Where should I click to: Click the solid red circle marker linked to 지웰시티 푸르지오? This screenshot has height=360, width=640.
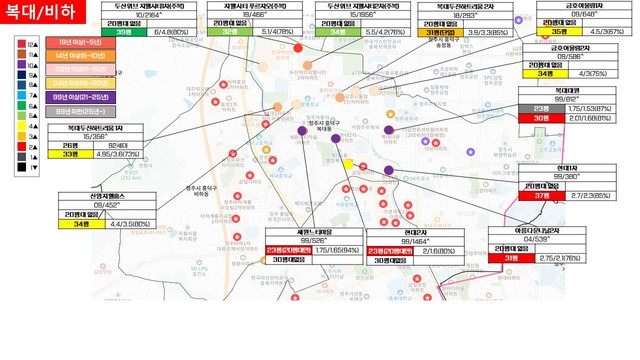coord(298,48)
